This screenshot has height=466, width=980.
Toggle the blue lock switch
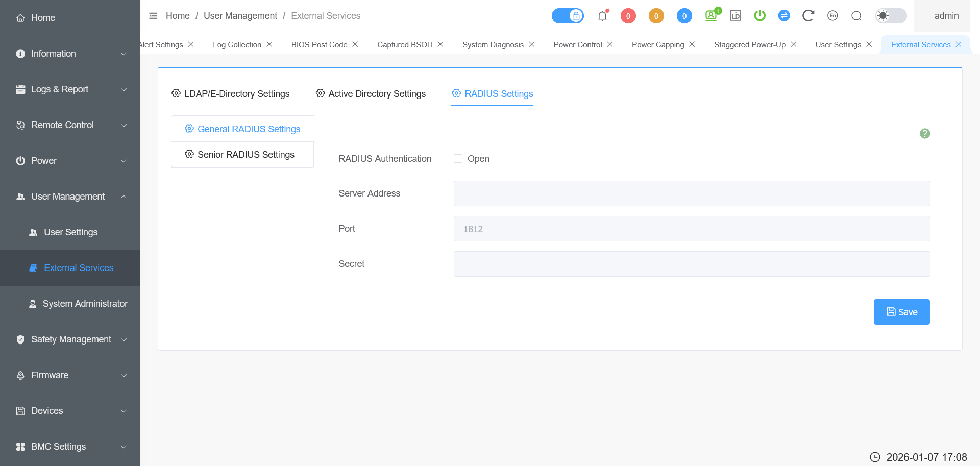(x=568, y=16)
